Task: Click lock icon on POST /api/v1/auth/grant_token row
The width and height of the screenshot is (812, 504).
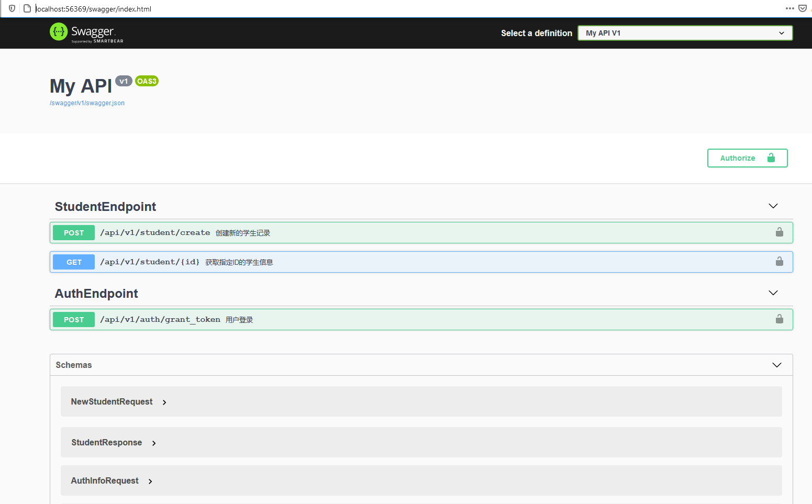Action: tap(780, 319)
